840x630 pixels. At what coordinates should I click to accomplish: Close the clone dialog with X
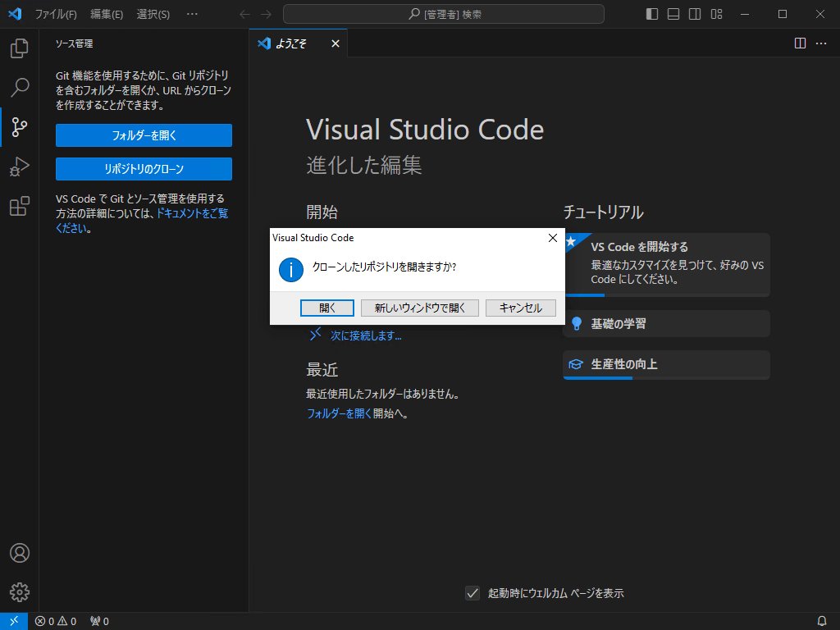point(553,238)
